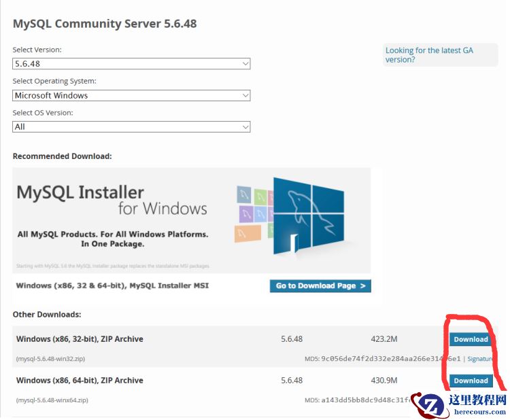The width and height of the screenshot is (510, 420).
Task: Click 'Windows (x86, 32 & 64-bit), MySQL Installer MSI' text
Action: coord(112,285)
